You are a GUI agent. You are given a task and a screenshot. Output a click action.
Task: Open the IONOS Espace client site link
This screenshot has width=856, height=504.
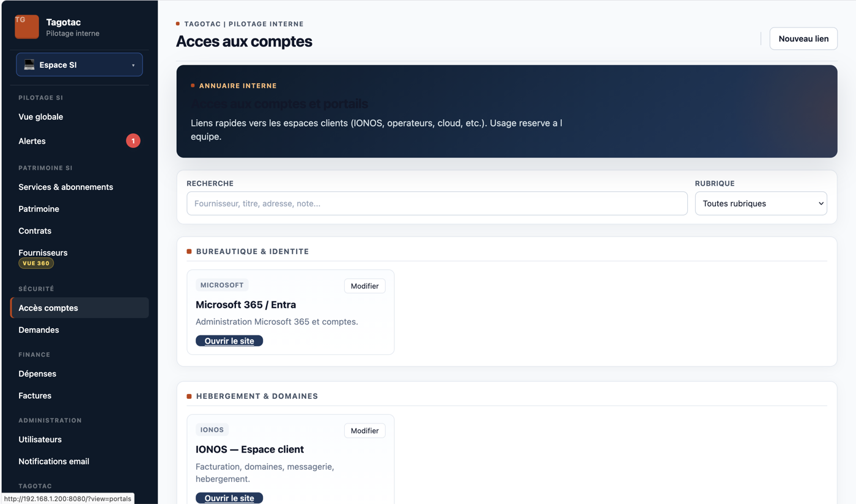coord(229,498)
